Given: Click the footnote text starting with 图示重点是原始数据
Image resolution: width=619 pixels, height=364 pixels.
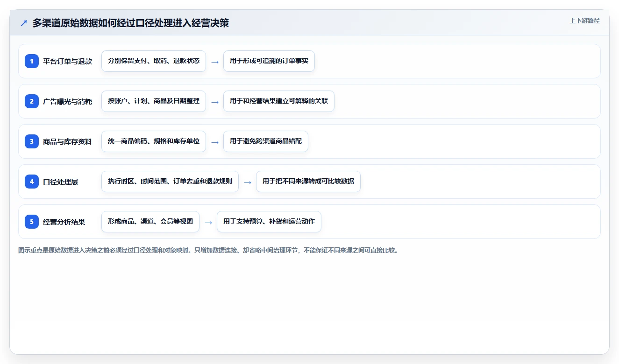Looking at the screenshot, I should (x=209, y=250).
